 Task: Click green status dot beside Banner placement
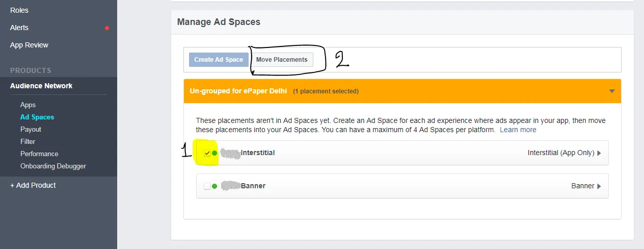pos(214,186)
